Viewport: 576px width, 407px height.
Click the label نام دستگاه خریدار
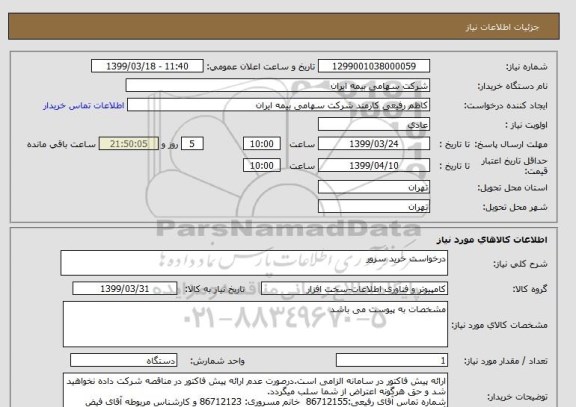click(512, 86)
